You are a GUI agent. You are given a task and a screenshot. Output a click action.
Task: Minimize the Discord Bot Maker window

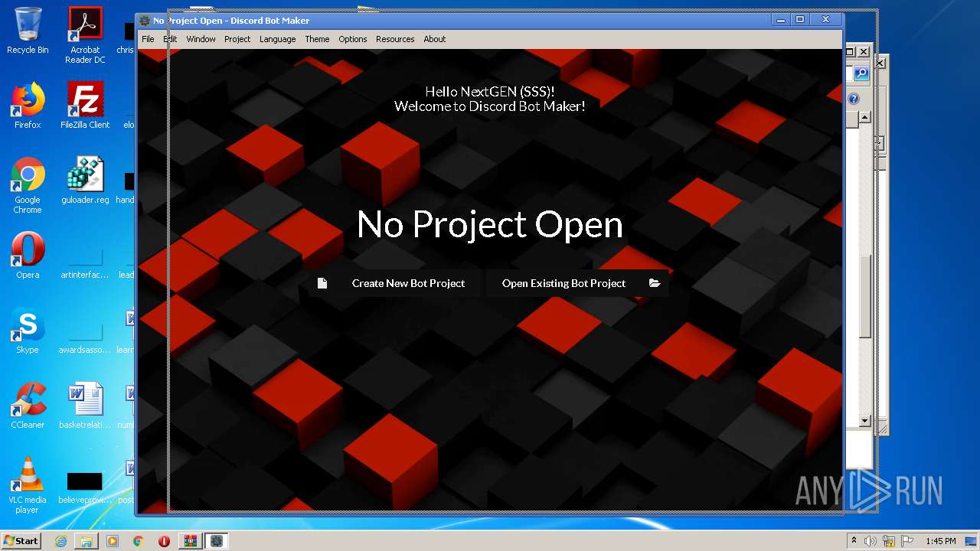click(x=779, y=20)
